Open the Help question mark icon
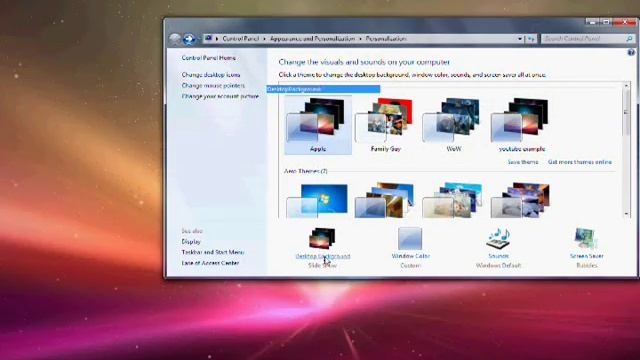Image resolution: width=640 pixels, height=360 pixels. click(631, 52)
